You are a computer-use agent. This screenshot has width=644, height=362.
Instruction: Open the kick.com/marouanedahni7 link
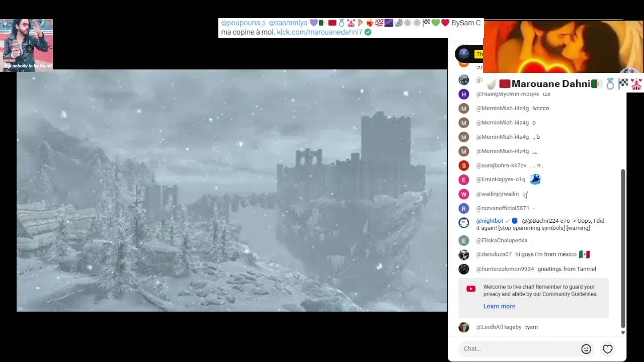click(319, 32)
